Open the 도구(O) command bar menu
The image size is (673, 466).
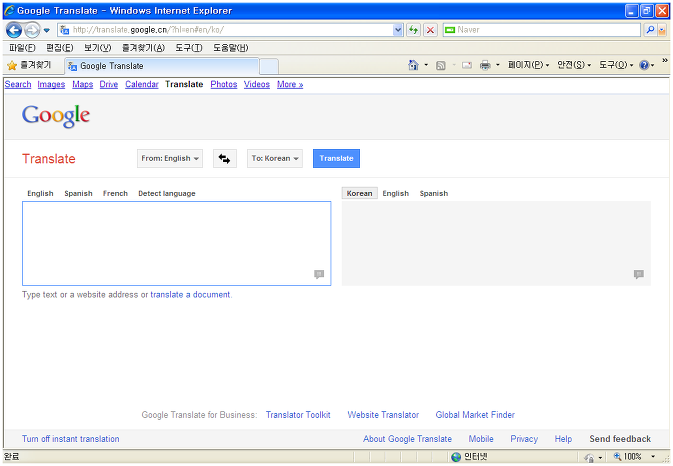pos(616,65)
